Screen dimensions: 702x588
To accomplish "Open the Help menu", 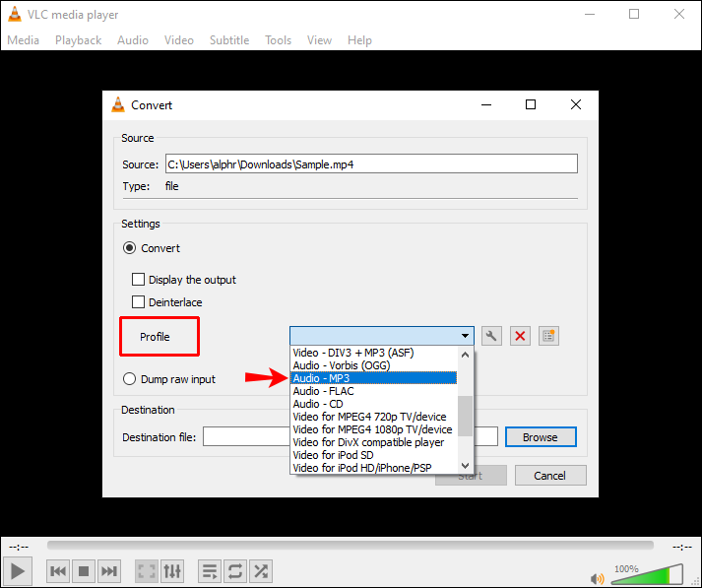I will point(359,40).
